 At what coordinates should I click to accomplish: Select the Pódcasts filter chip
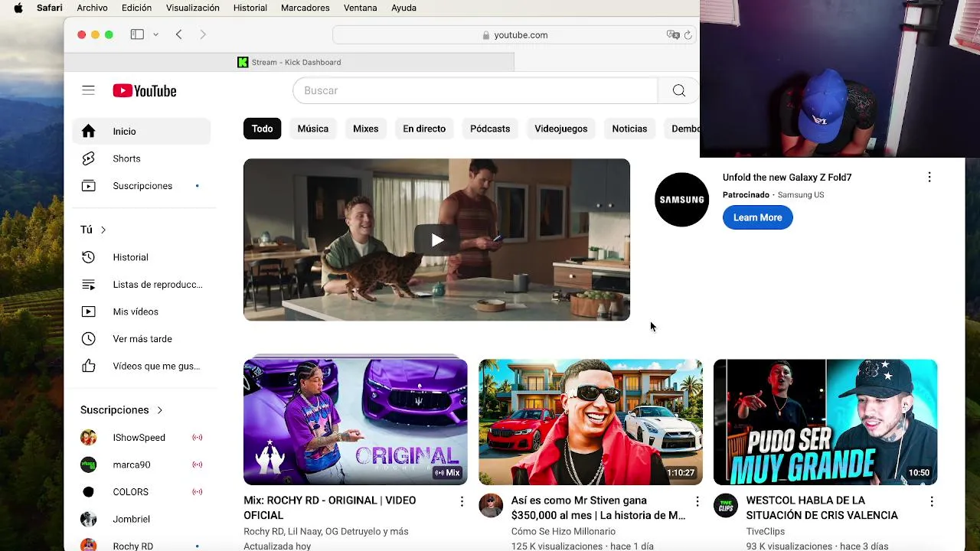click(490, 129)
